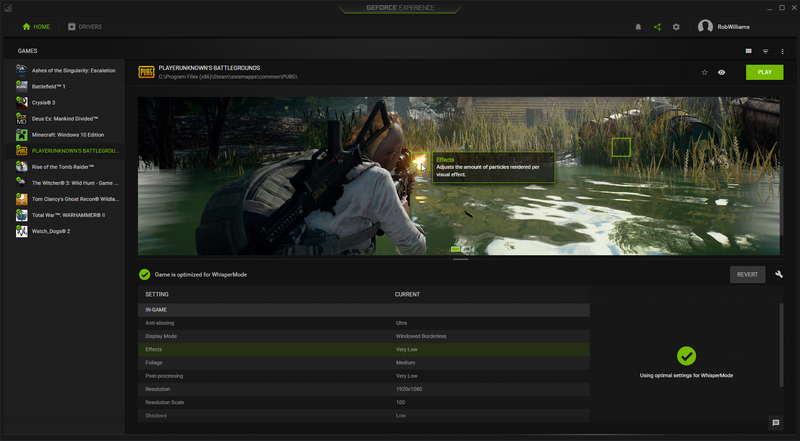The height and width of the screenshot is (441, 800).
Task: Click the 1920x1080 resolution value
Action: click(x=409, y=389)
